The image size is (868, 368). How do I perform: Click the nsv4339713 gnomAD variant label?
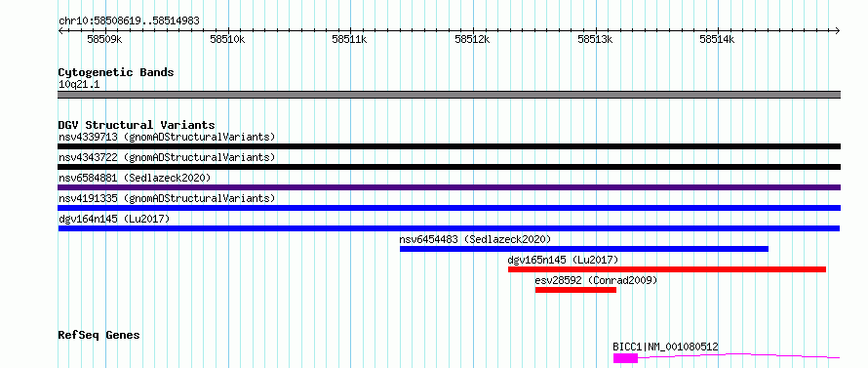click(167, 137)
